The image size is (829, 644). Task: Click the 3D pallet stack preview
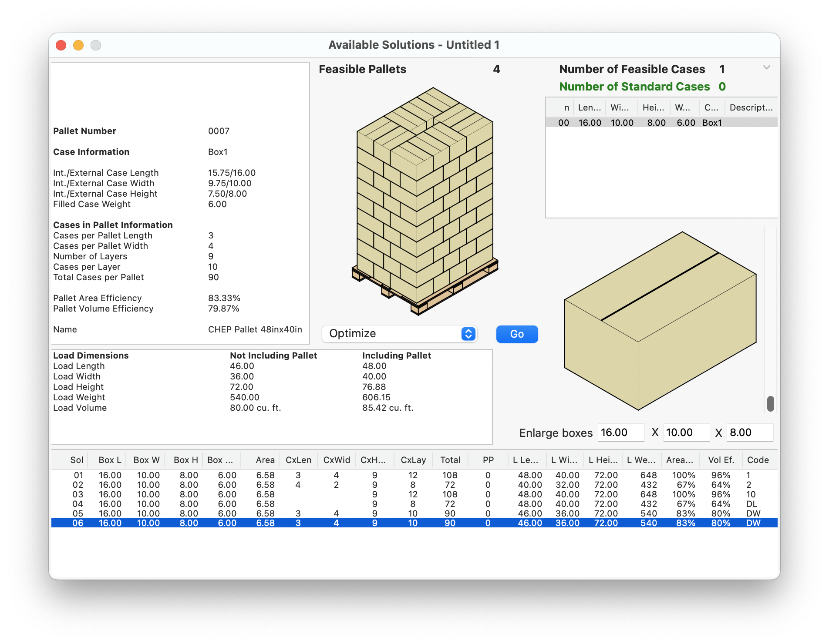[x=425, y=201]
